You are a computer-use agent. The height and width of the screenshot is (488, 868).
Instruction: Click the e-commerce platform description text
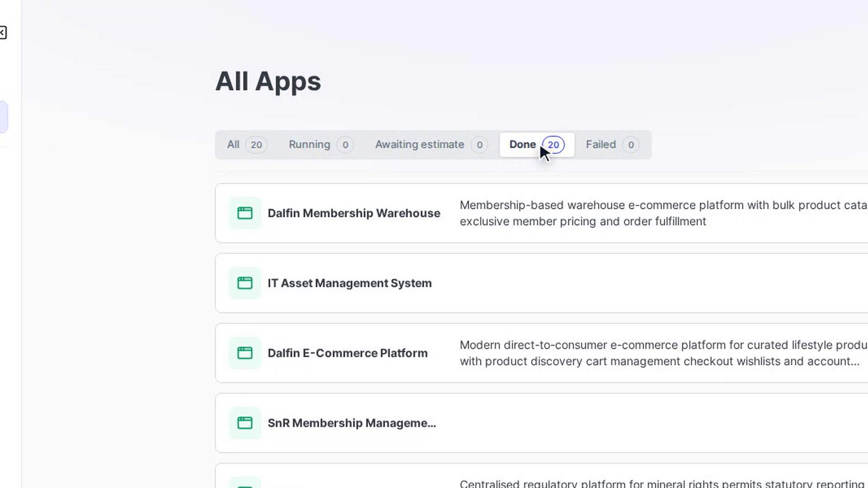pos(664,353)
